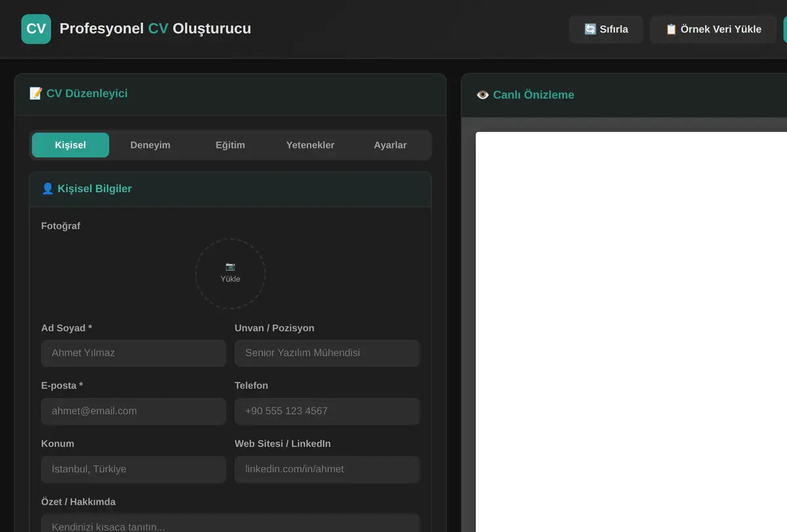Click the Özet / Hakkımda text area
This screenshot has height=532, width=787.
point(230,523)
